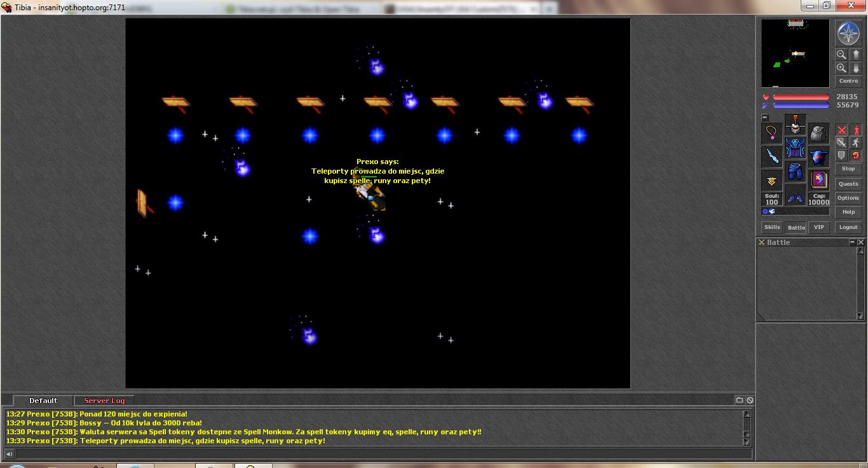Image resolution: width=868 pixels, height=468 pixels.
Task: Select the blue boots slot
Action: point(796,195)
